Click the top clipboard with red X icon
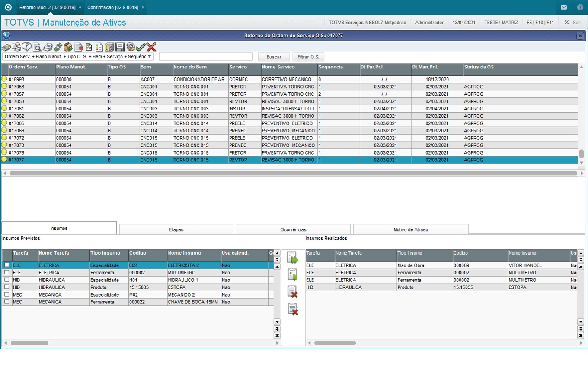 click(293, 291)
